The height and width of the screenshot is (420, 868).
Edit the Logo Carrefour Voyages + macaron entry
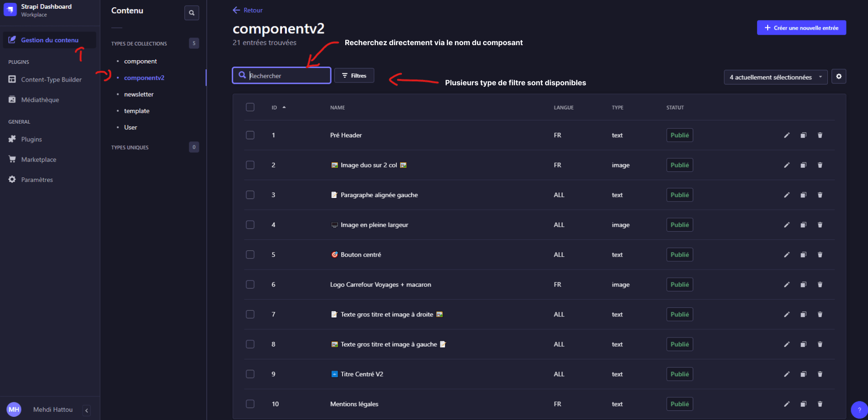786,285
